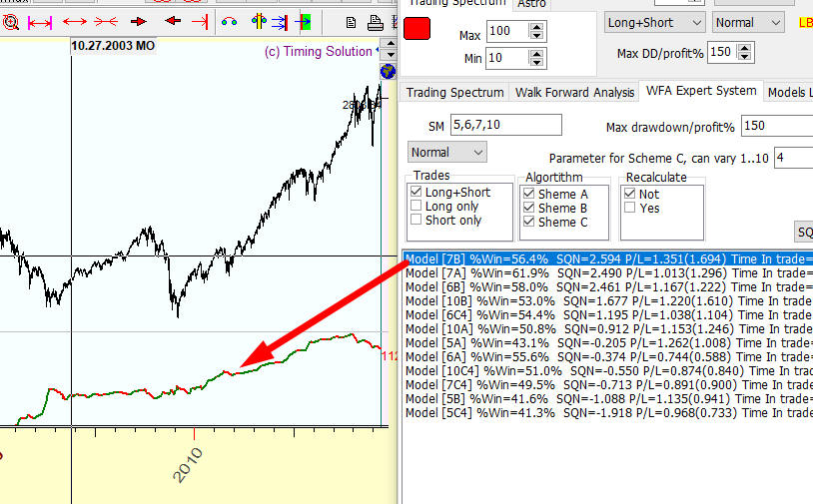Viewport: 813px width, 504px height.
Task: Click the SM input field
Action: pos(505,125)
